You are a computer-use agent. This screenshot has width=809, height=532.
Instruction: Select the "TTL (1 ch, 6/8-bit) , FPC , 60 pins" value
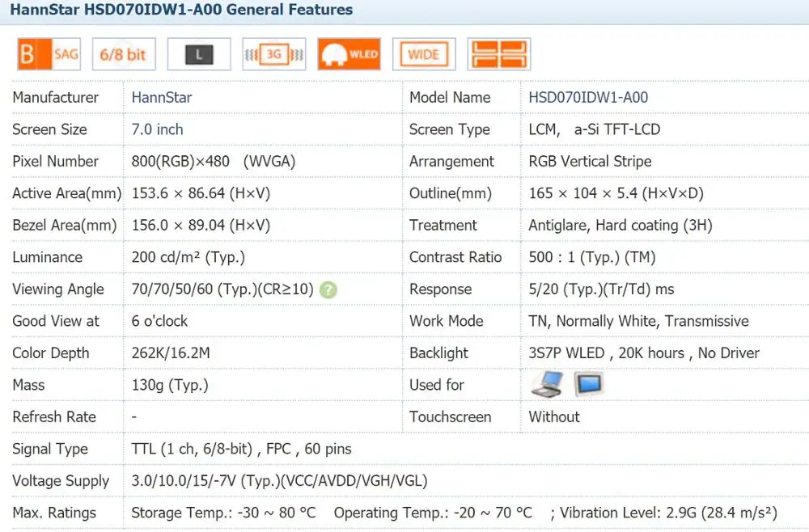(x=241, y=449)
